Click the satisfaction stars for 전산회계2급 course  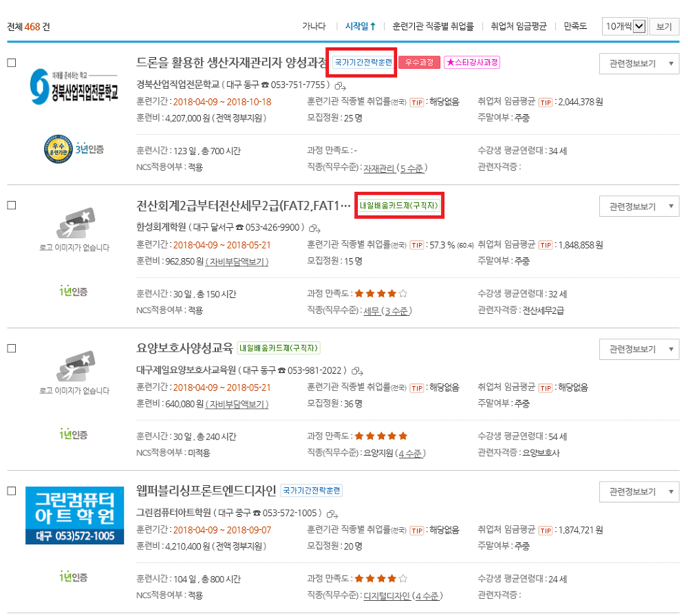click(x=381, y=293)
